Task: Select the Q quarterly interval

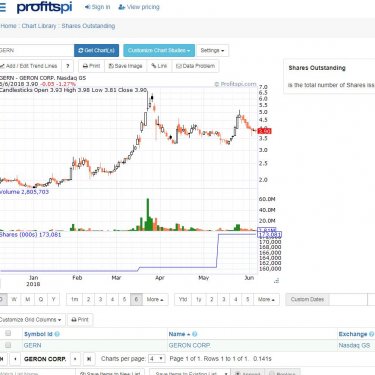Action: tap(41, 299)
